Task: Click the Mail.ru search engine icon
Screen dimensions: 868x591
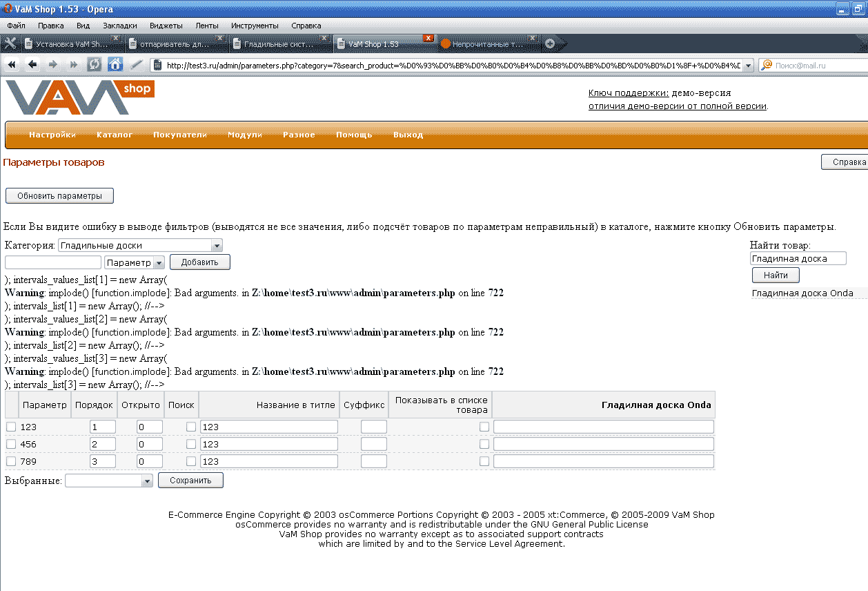Action: 767,66
